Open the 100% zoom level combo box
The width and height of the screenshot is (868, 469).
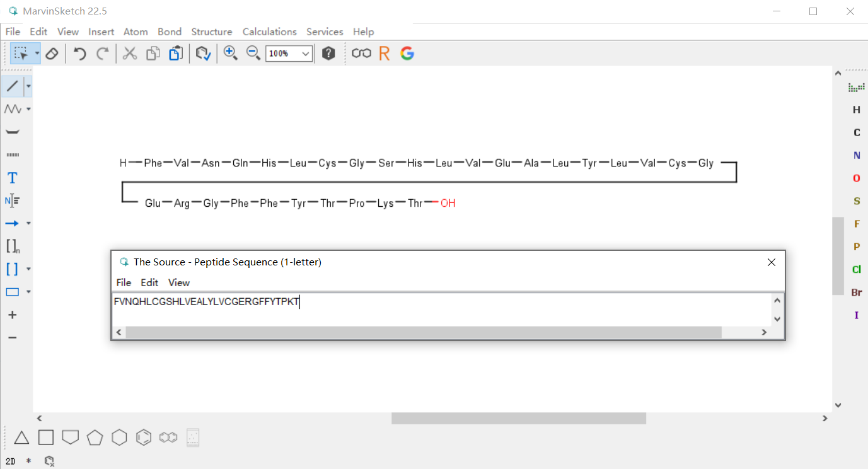point(289,54)
